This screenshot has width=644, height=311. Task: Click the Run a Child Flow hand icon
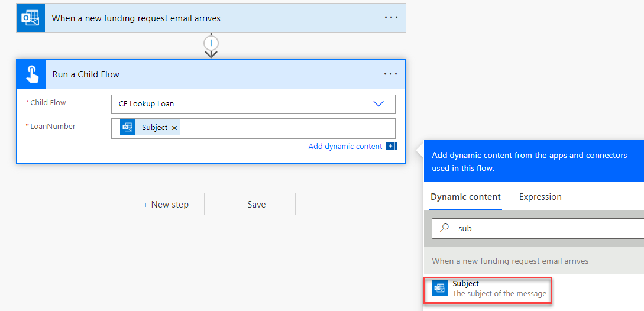(31, 74)
